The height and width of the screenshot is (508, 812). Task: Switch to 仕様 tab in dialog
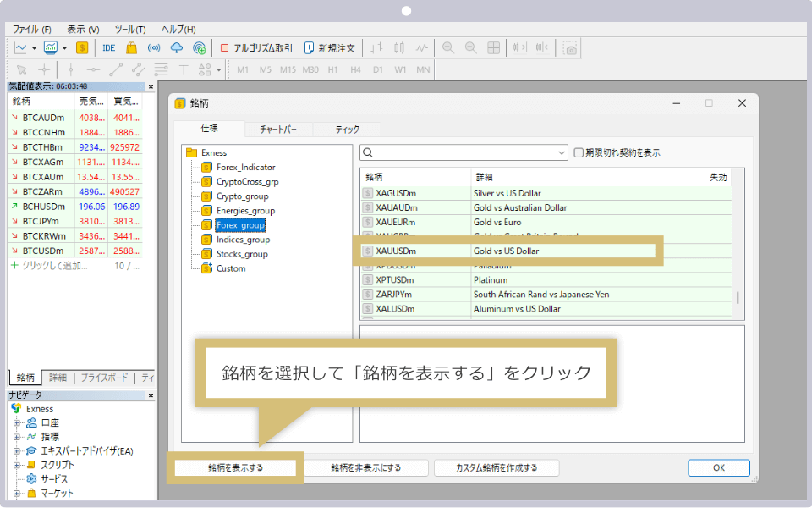[209, 128]
